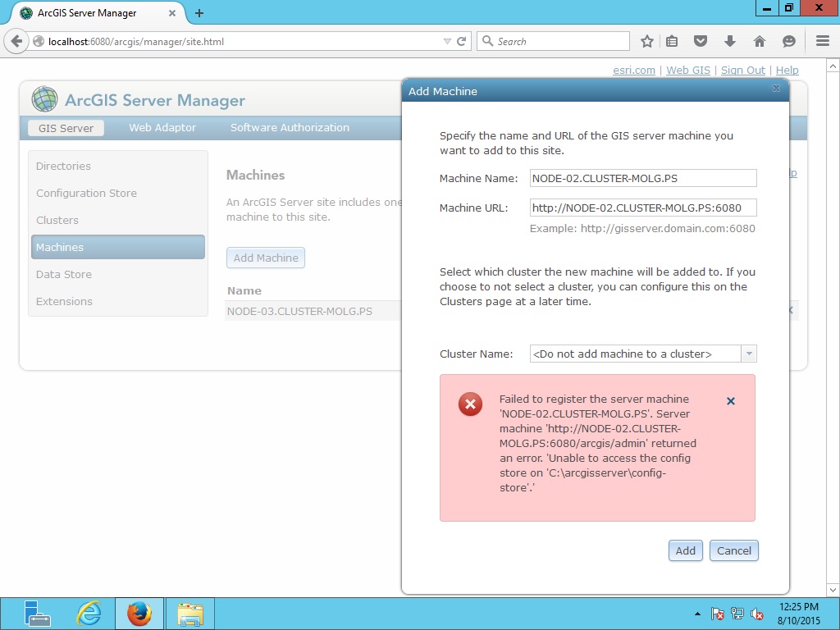Open the Help link at the top
Viewport: 840px width, 630px height.
coord(787,71)
